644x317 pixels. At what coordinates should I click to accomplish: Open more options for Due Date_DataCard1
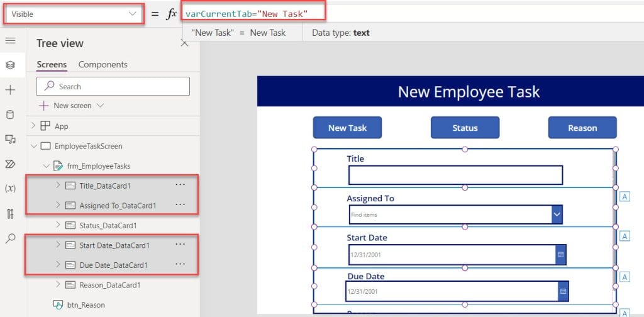(x=180, y=264)
